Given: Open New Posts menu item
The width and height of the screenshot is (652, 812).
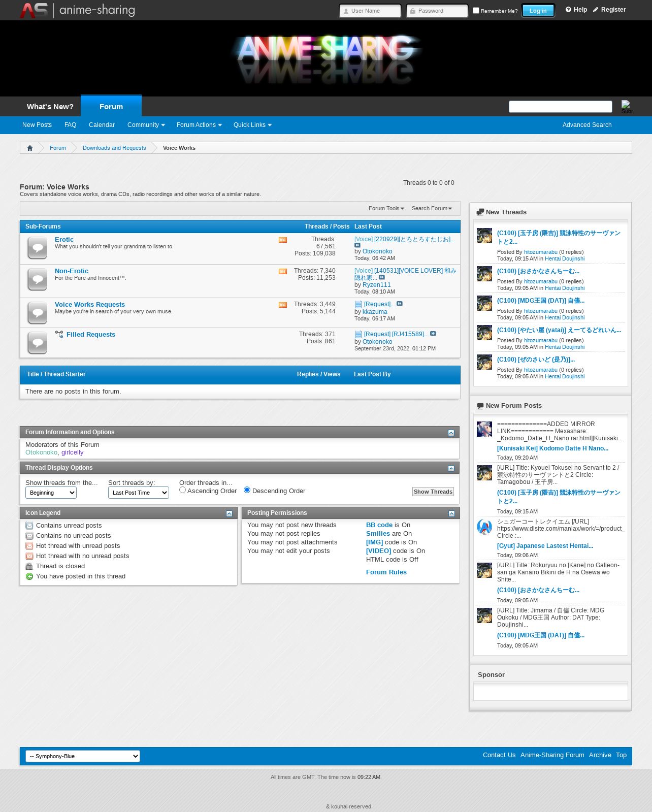Looking at the screenshot, I should coord(37,125).
